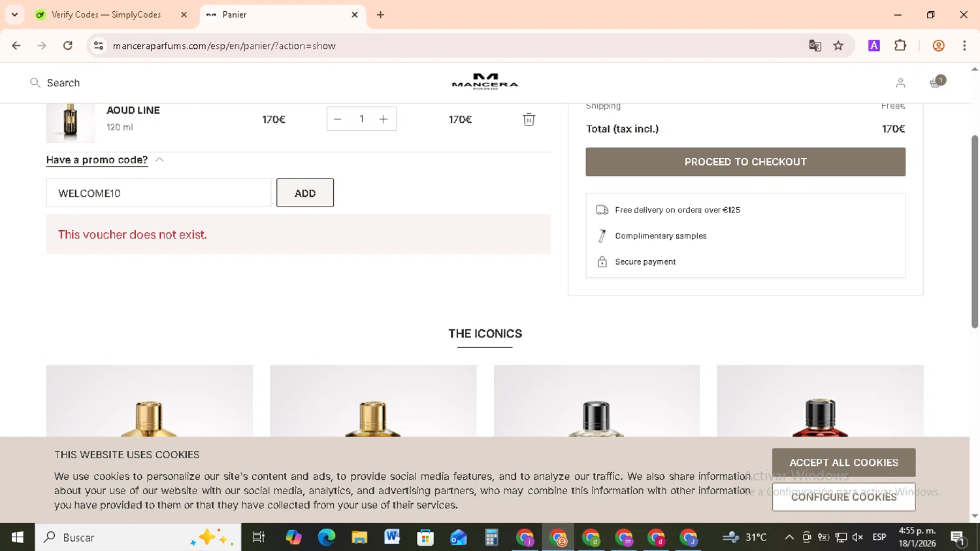This screenshot has height=551, width=980.
Task: Click the address bar URL
Action: [x=224, y=46]
